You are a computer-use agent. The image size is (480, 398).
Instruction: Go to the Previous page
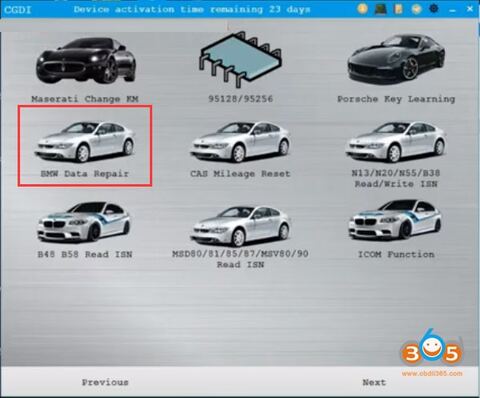click(x=105, y=382)
